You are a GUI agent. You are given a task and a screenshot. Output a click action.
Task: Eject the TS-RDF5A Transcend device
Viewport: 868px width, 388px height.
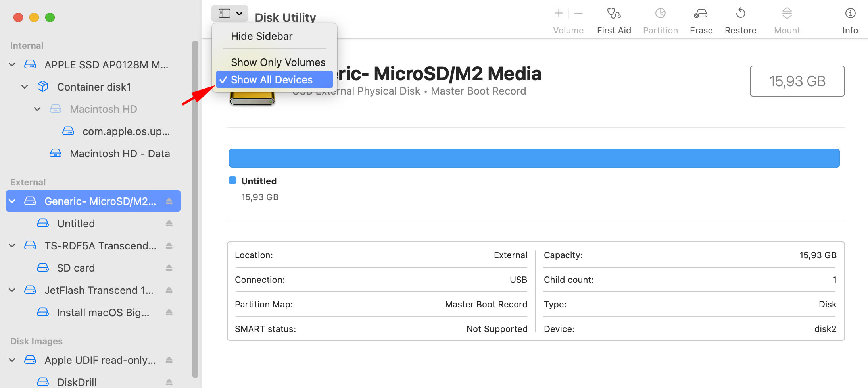click(169, 245)
